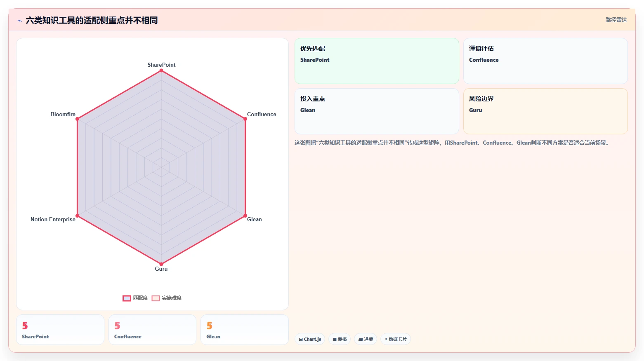
Task: Click the Bloomfire axis label
Action: 63,114
